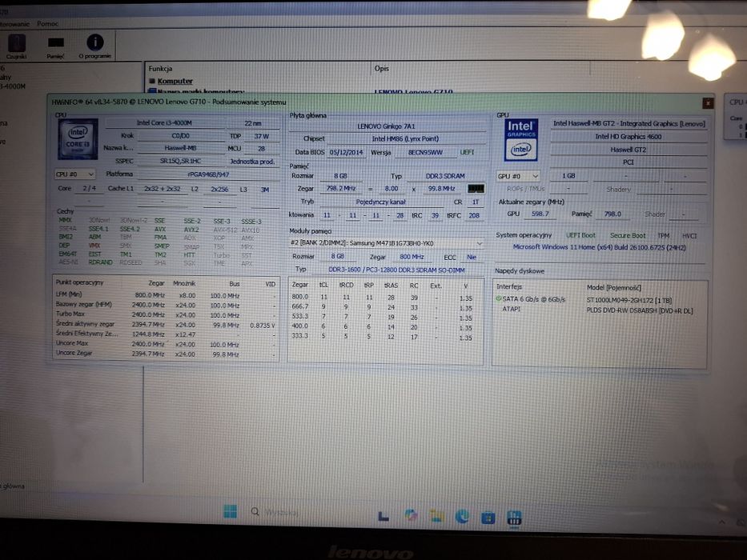Click the SSE4.2 CPU feature label
This screenshot has height=560, width=747.
pyautogui.click(x=130, y=229)
